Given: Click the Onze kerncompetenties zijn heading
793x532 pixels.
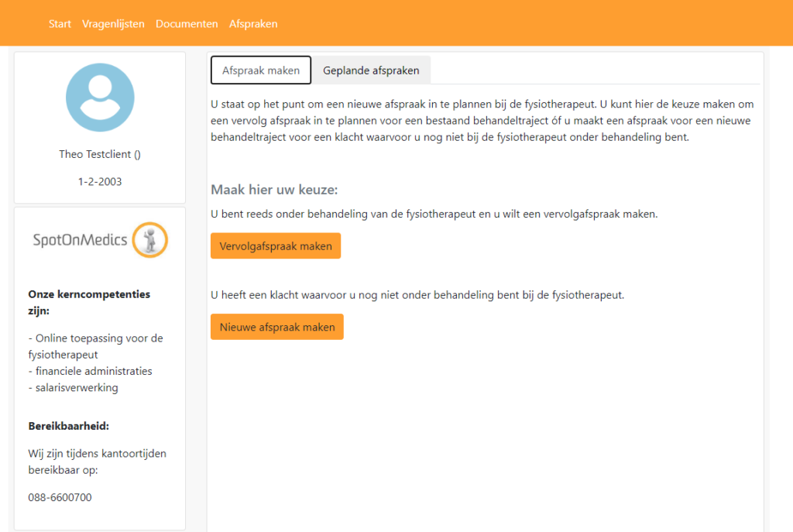Looking at the screenshot, I should pos(89,302).
